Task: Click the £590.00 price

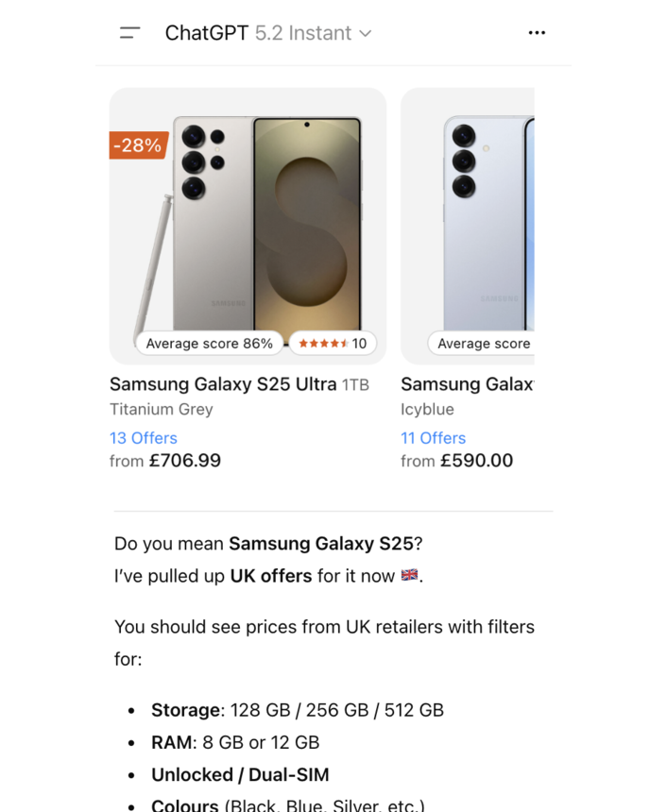Action: [476, 461]
